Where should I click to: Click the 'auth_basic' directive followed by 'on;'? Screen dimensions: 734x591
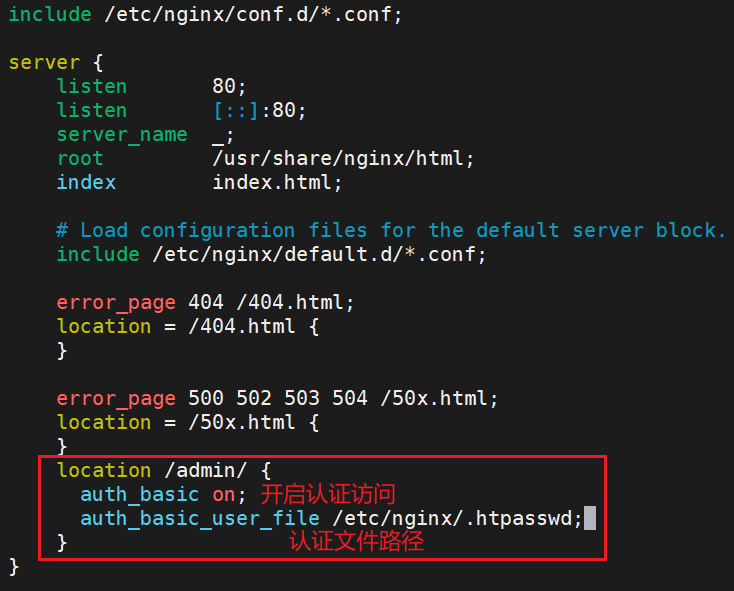[x=139, y=495]
